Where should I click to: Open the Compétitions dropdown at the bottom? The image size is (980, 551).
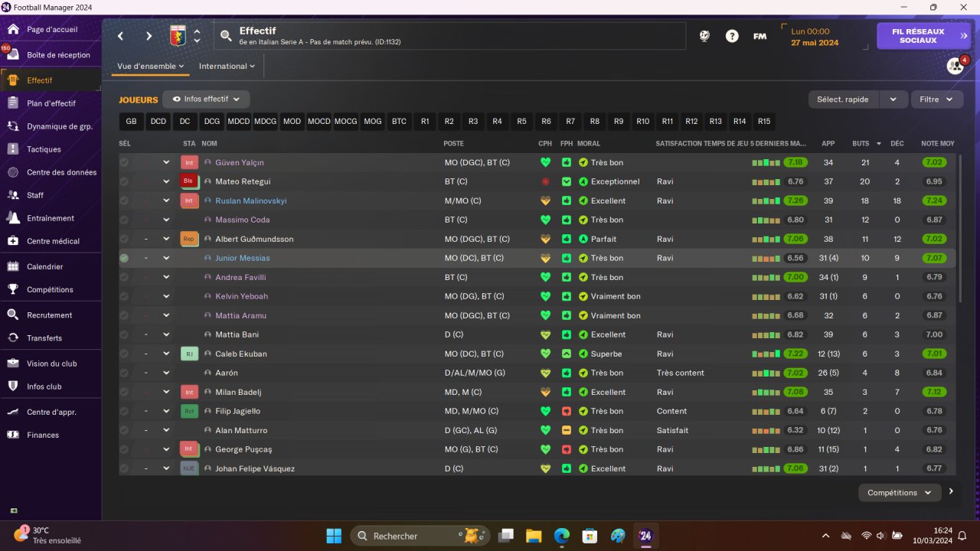[900, 493]
